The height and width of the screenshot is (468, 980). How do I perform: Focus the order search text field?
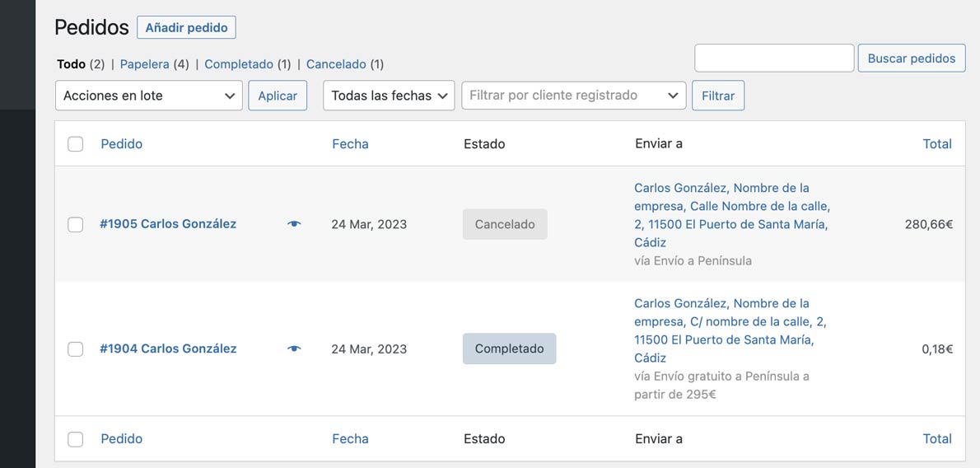773,58
